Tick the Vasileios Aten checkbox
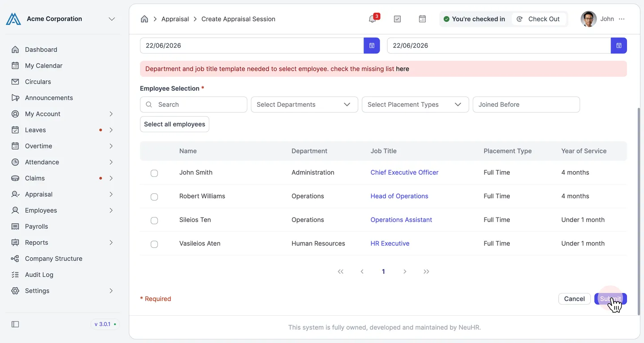 coord(154,244)
